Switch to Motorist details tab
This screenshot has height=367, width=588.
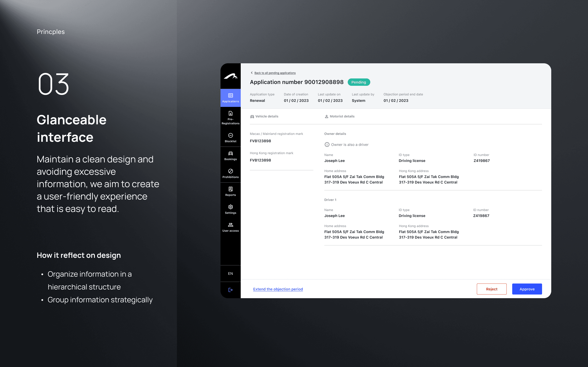[x=339, y=117]
